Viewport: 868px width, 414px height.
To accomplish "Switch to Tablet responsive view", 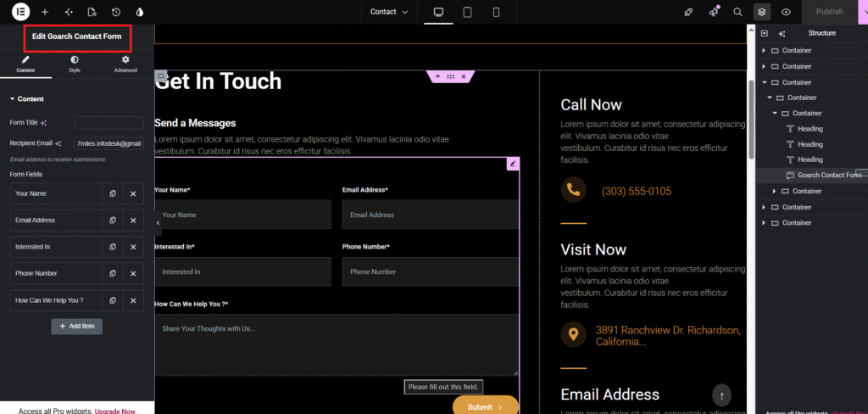I will (x=468, y=12).
